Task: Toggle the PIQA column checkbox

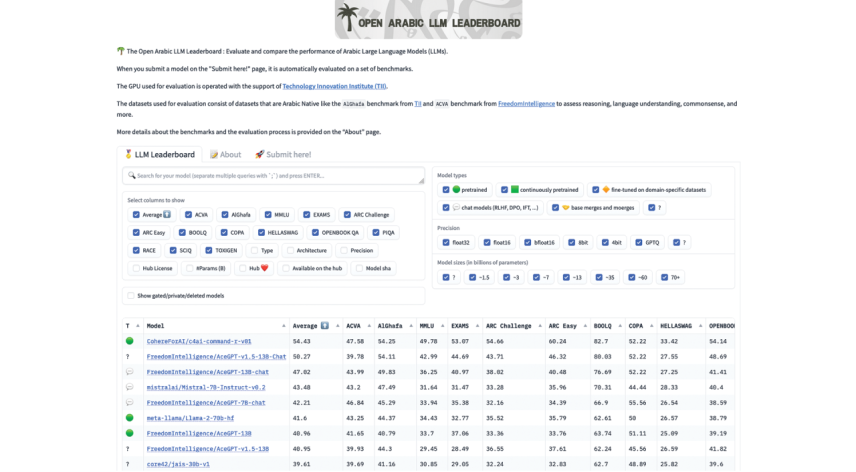Action: (x=376, y=232)
